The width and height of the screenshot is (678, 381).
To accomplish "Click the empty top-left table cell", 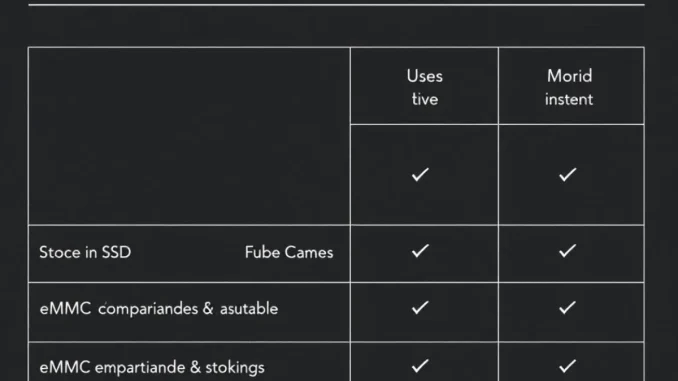I will pos(189,136).
